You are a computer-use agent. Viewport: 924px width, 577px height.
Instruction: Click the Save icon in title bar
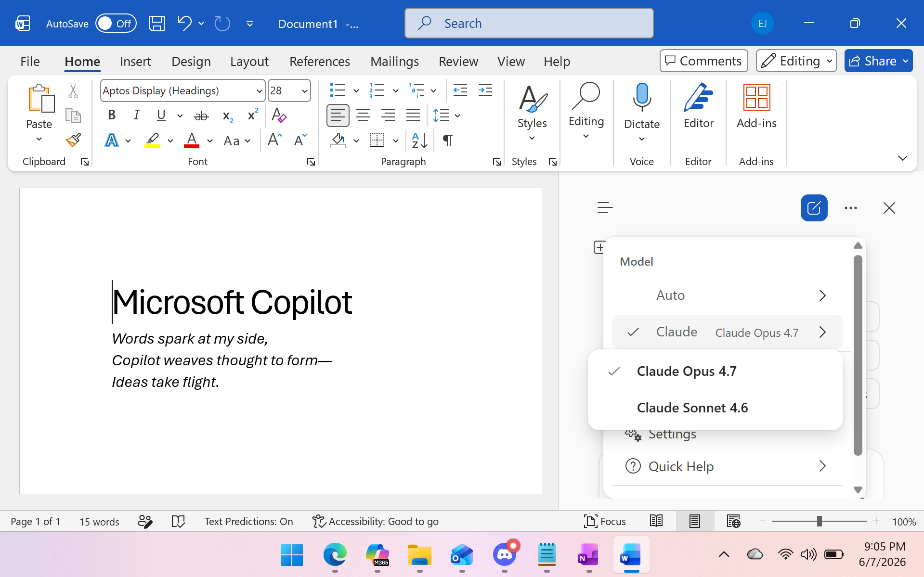click(157, 23)
